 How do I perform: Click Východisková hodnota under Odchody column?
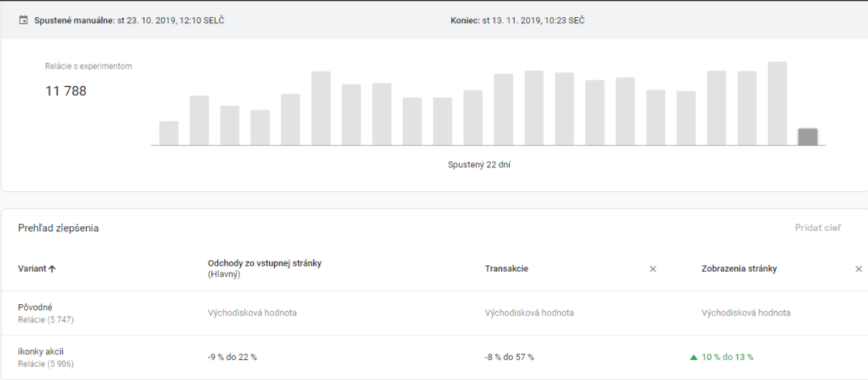click(x=252, y=313)
